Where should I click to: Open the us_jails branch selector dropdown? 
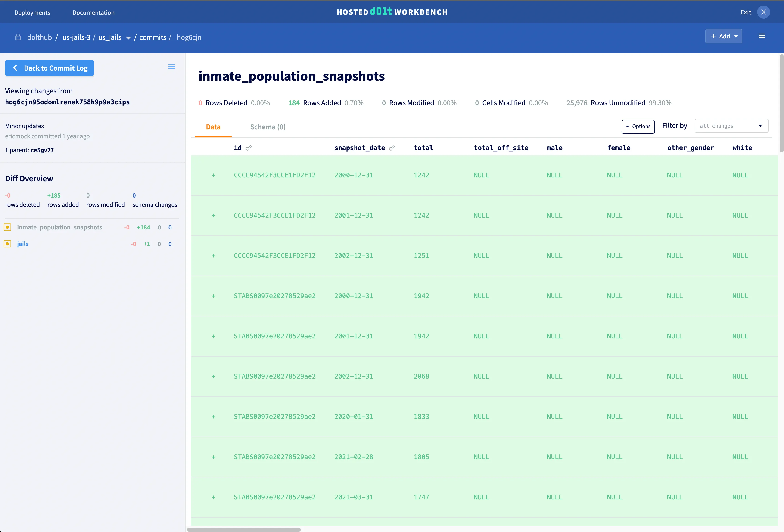click(128, 38)
